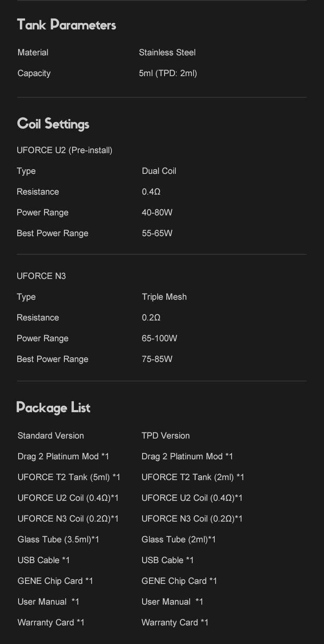Click the Tank Parameters heading
This screenshot has height=644, width=324.
[x=67, y=25]
